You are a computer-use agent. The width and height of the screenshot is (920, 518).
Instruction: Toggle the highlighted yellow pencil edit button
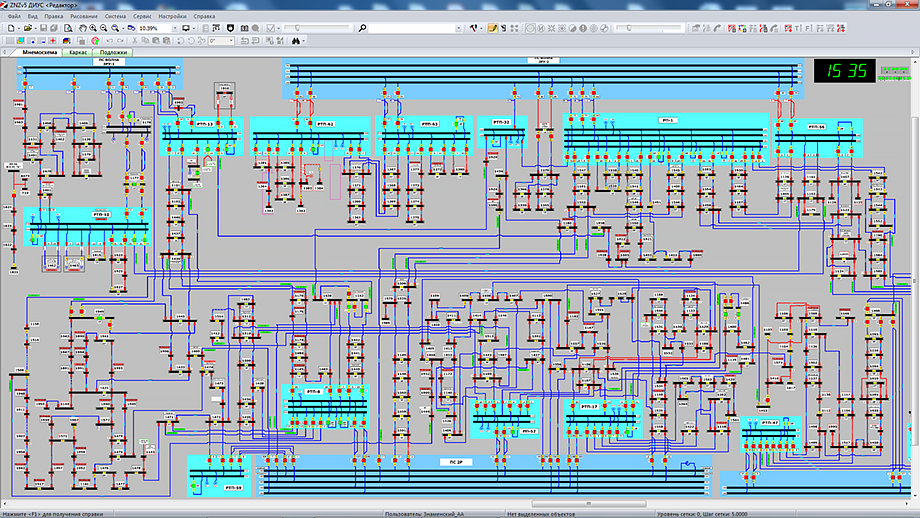click(x=492, y=28)
